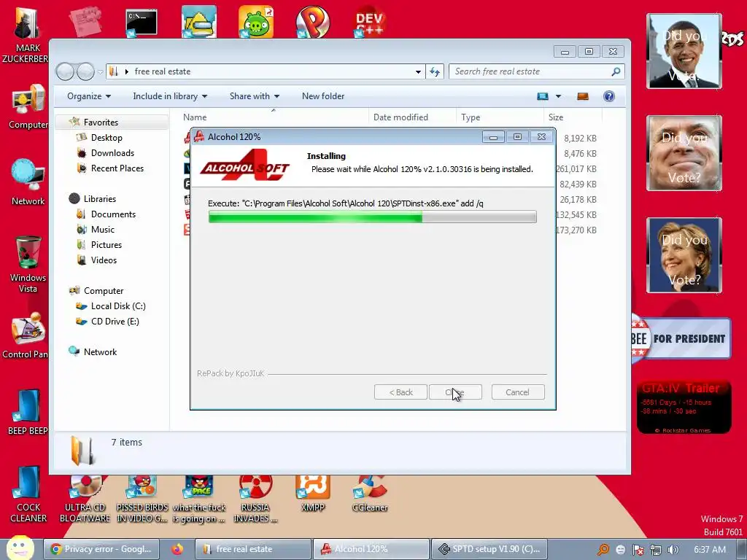
Task: Click the Explorer Back navigation button
Action: pyautogui.click(x=65, y=72)
